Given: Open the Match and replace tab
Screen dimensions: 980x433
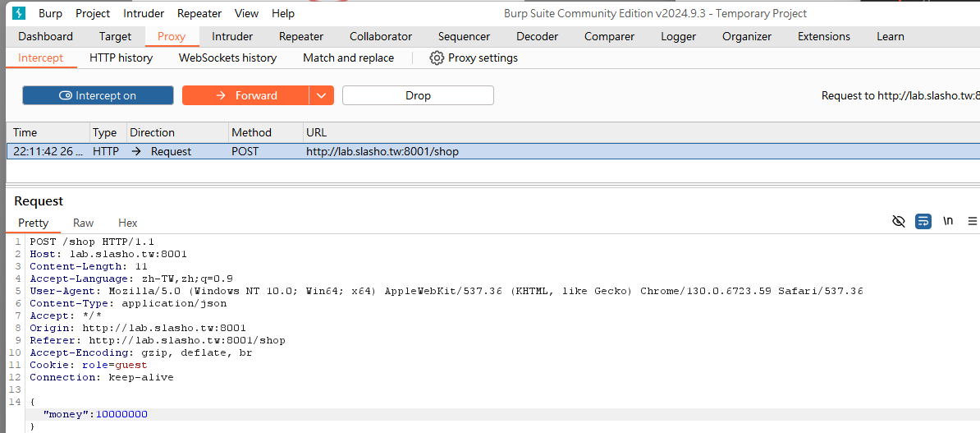Looking at the screenshot, I should point(348,58).
